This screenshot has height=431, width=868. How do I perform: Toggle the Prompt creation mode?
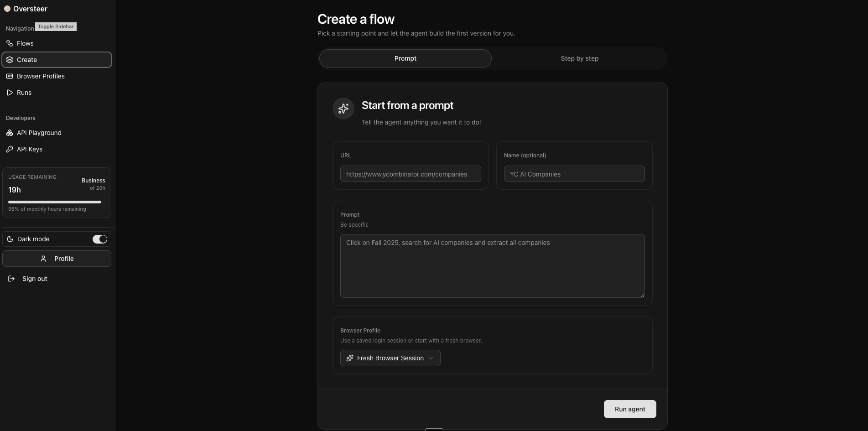click(x=405, y=58)
